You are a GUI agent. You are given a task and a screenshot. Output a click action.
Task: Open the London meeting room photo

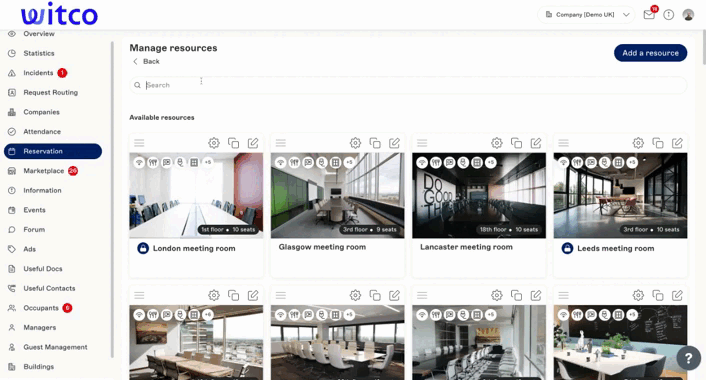196,195
